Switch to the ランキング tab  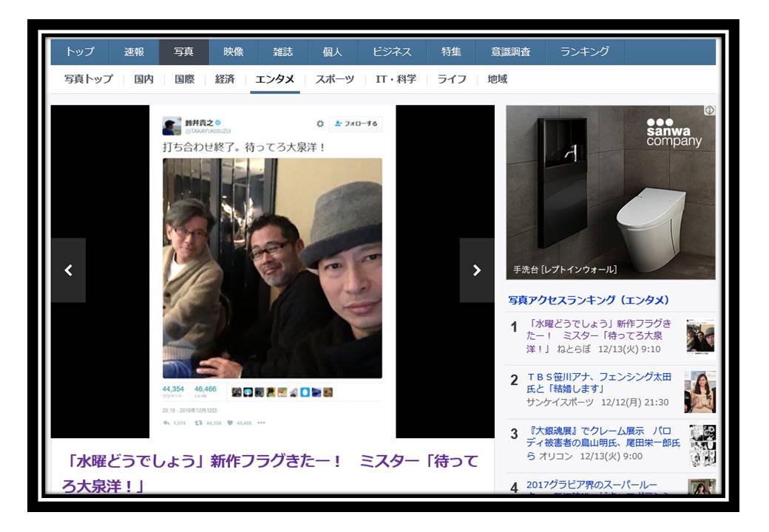(x=584, y=52)
